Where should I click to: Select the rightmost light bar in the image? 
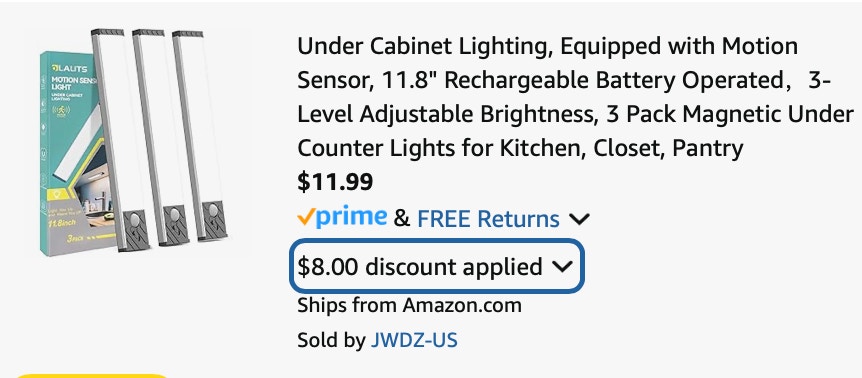(199, 136)
